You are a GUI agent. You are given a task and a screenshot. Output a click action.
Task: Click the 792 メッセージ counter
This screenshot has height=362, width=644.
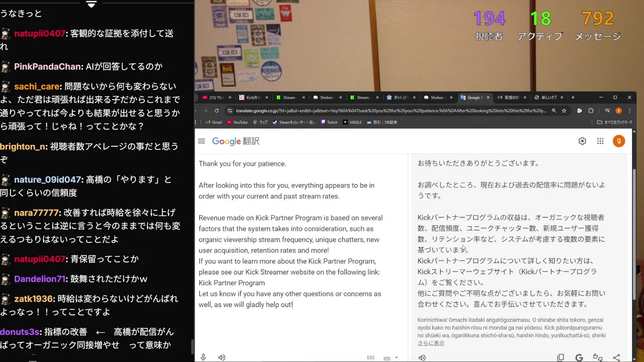[598, 25]
